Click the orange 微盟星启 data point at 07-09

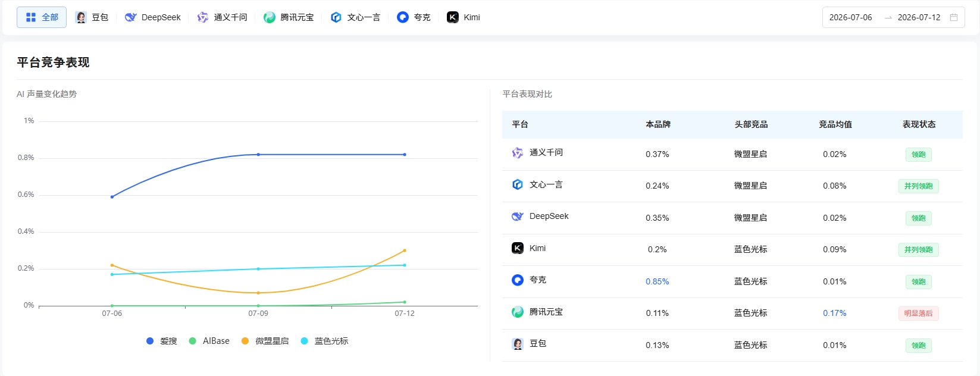click(x=258, y=293)
